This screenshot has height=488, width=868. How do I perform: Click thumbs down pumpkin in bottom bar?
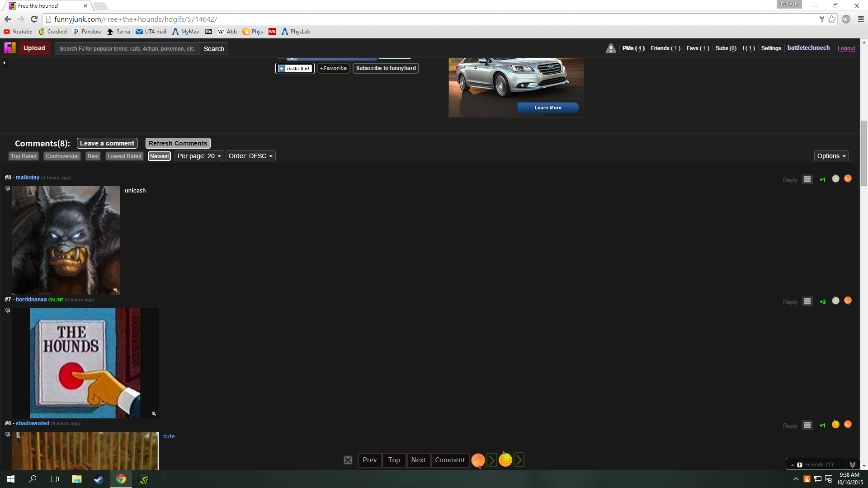[478, 460]
